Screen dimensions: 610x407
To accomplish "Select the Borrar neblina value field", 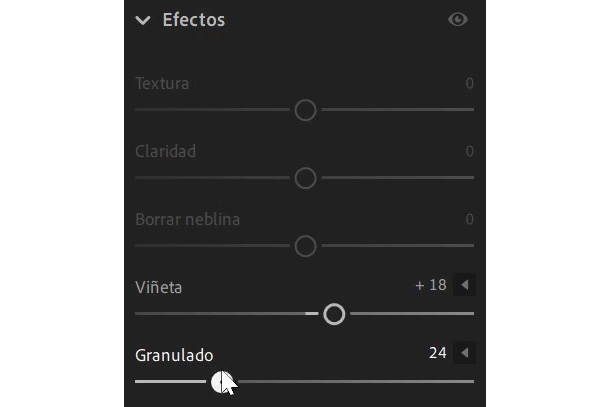I will 470,219.
